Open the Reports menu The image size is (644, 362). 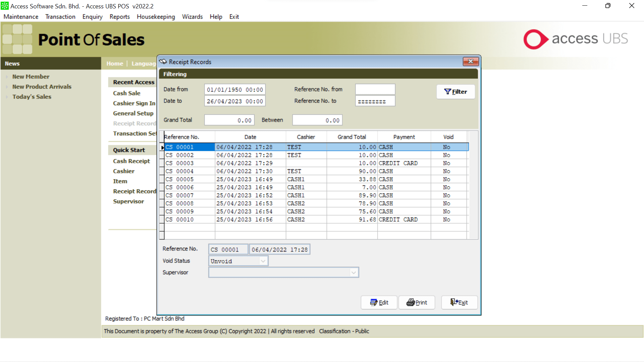pos(119,17)
